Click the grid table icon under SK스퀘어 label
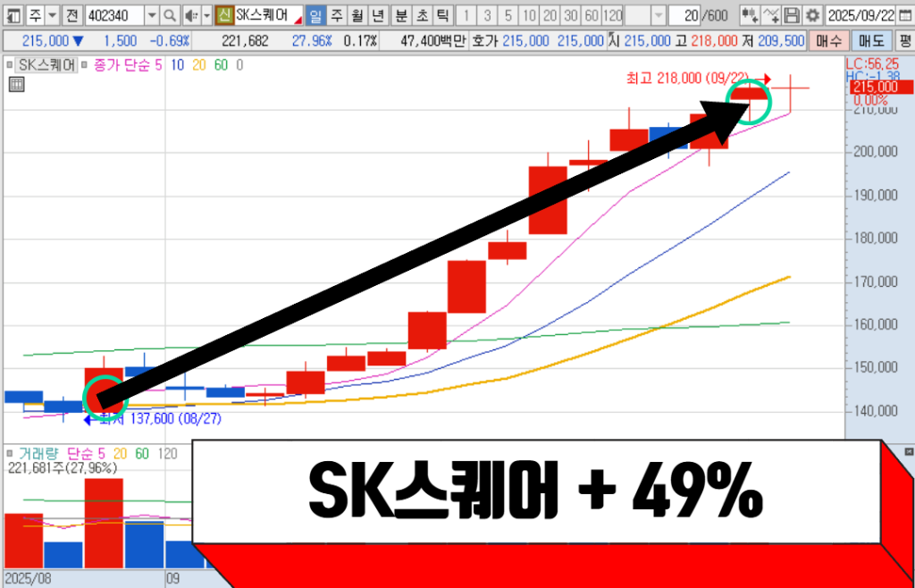 [x=15, y=85]
